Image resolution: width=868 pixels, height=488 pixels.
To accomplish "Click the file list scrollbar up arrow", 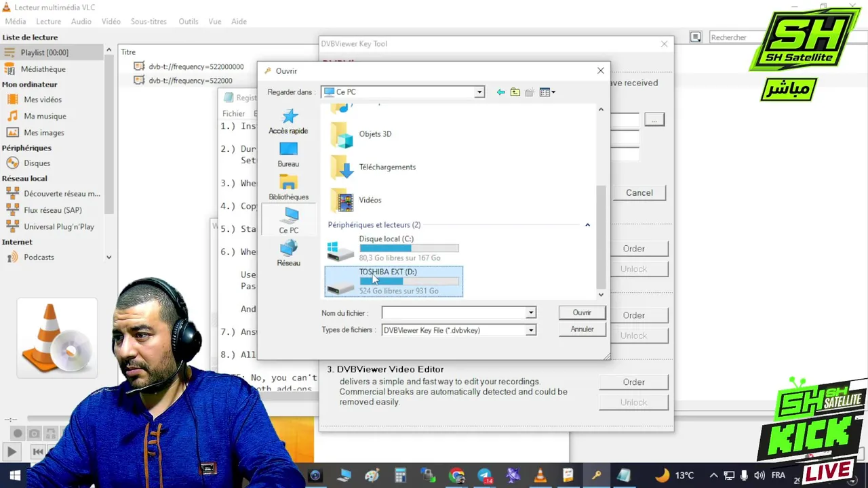I will [x=601, y=109].
